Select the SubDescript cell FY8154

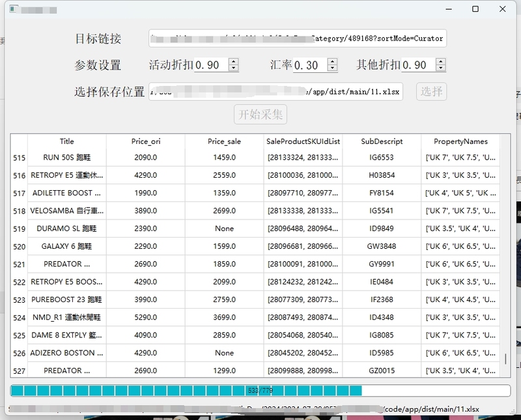382,193
